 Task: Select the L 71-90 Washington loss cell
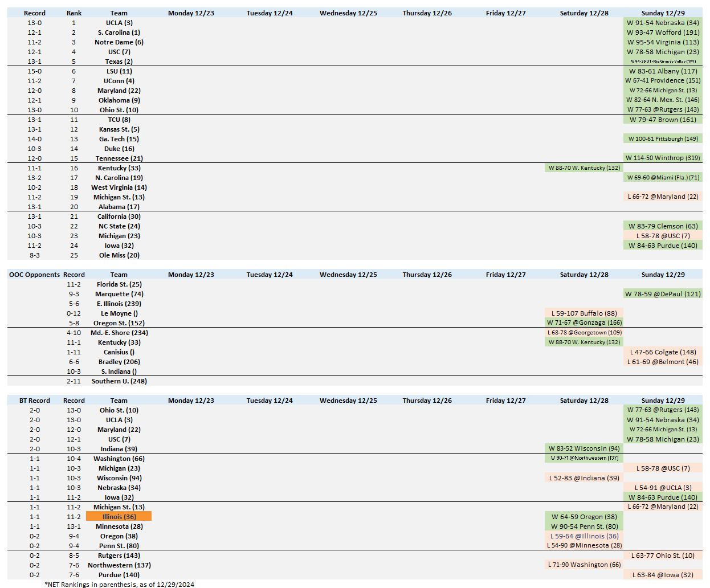click(x=584, y=565)
